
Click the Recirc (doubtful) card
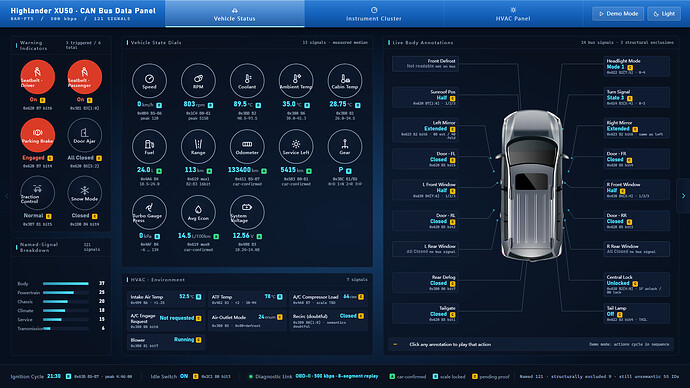pyautogui.click(x=328, y=321)
